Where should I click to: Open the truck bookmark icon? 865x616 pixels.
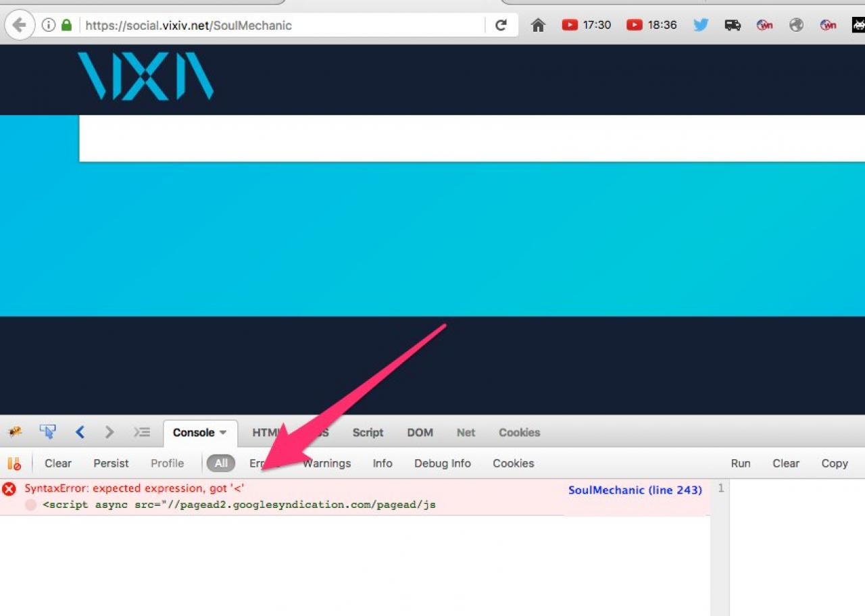733,26
